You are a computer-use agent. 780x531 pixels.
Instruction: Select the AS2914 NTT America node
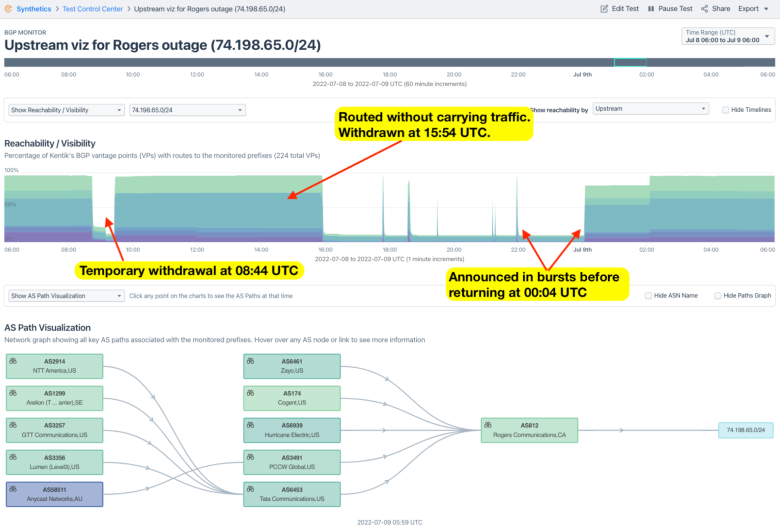[54, 366]
